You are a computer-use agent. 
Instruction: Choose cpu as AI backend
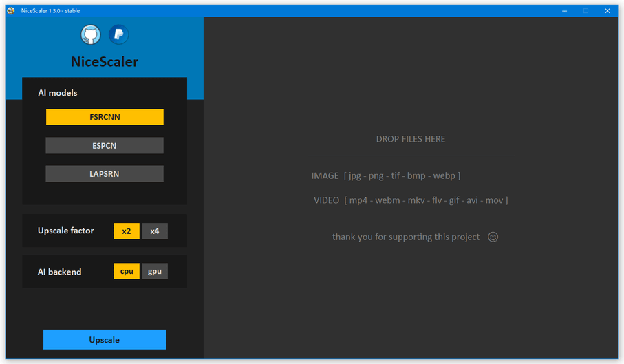[127, 271]
